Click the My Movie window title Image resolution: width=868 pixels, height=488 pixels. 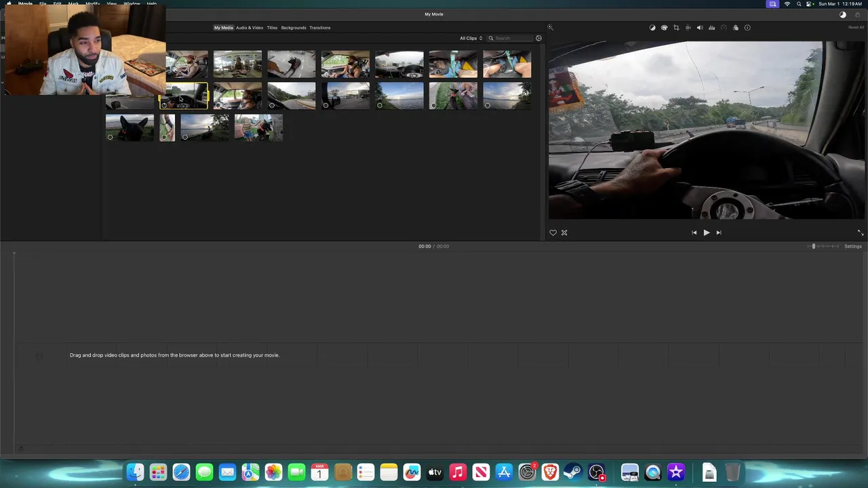[434, 14]
